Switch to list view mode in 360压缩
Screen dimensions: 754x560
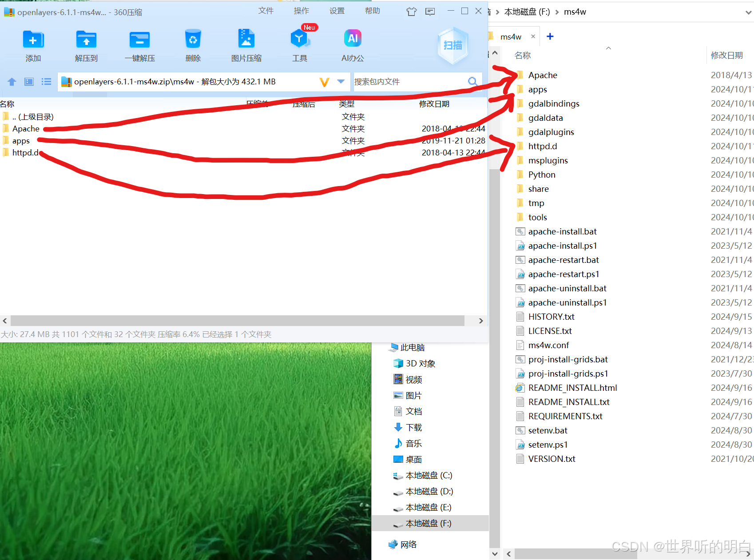click(46, 82)
